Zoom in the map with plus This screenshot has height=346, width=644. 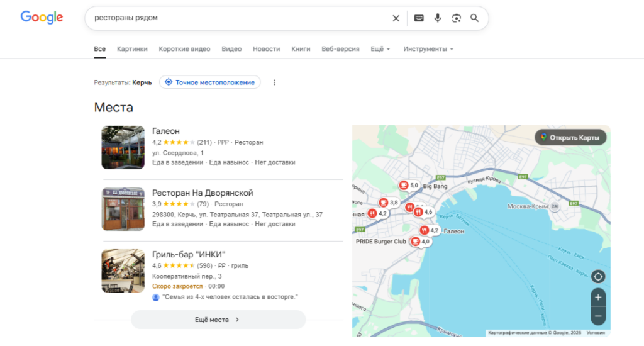(x=598, y=297)
